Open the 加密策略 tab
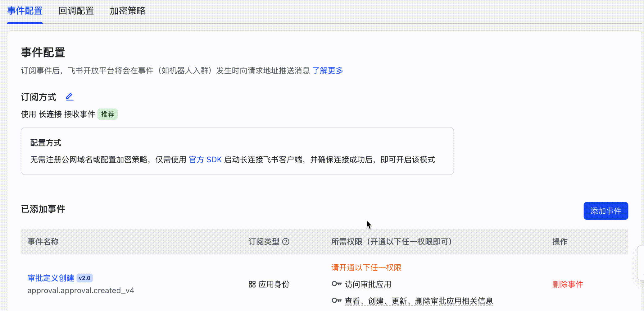 (x=127, y=11)
